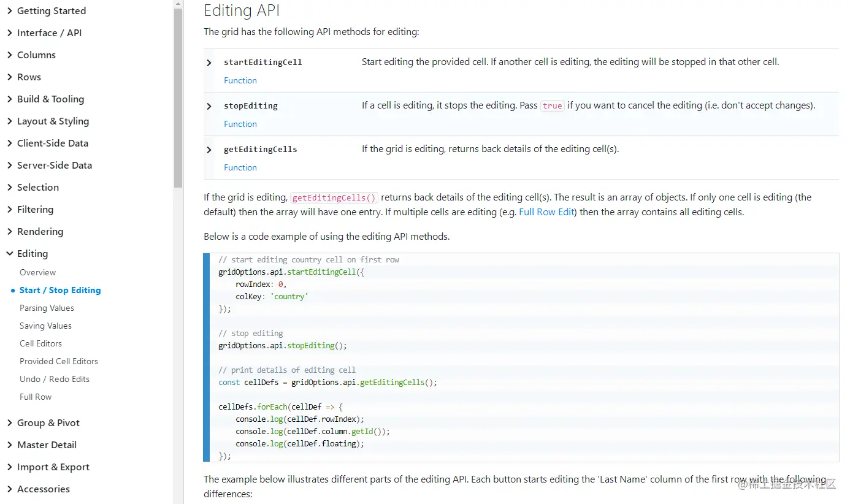Expand the Master Detail chevron

point(10,445)
